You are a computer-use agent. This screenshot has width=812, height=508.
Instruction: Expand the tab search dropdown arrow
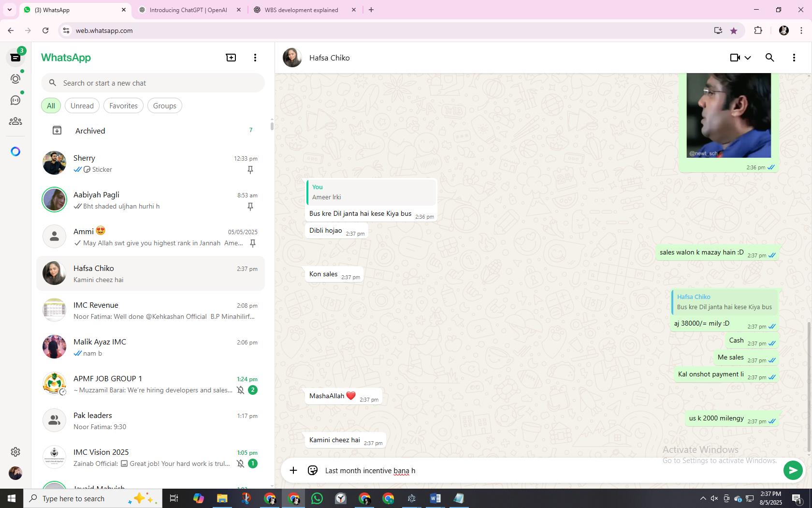coord(10,10)
